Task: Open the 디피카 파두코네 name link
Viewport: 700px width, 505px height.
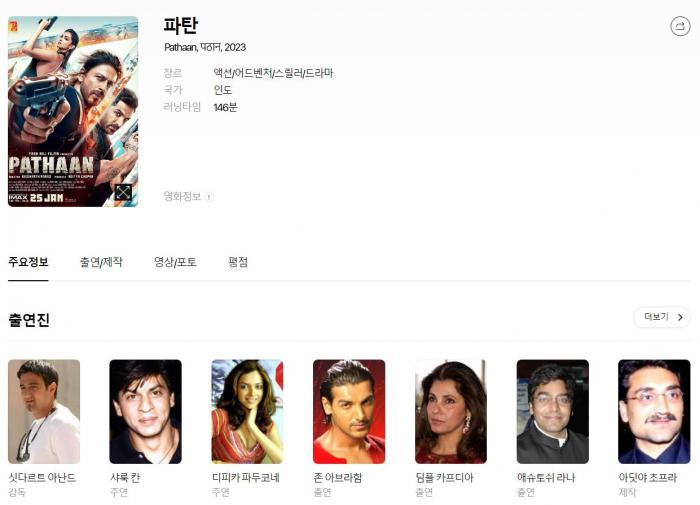Action: click(246, 478)
